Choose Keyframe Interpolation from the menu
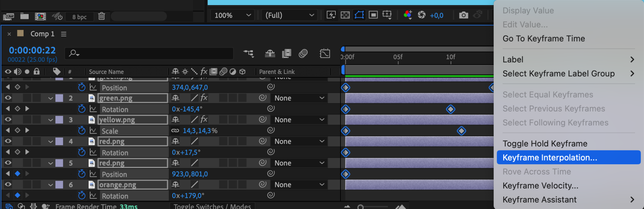This screenshot has height=209, width=644. (550, 157)
